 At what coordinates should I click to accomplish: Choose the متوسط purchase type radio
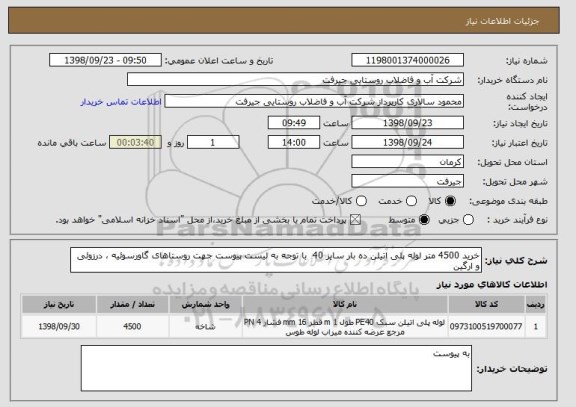424,220
